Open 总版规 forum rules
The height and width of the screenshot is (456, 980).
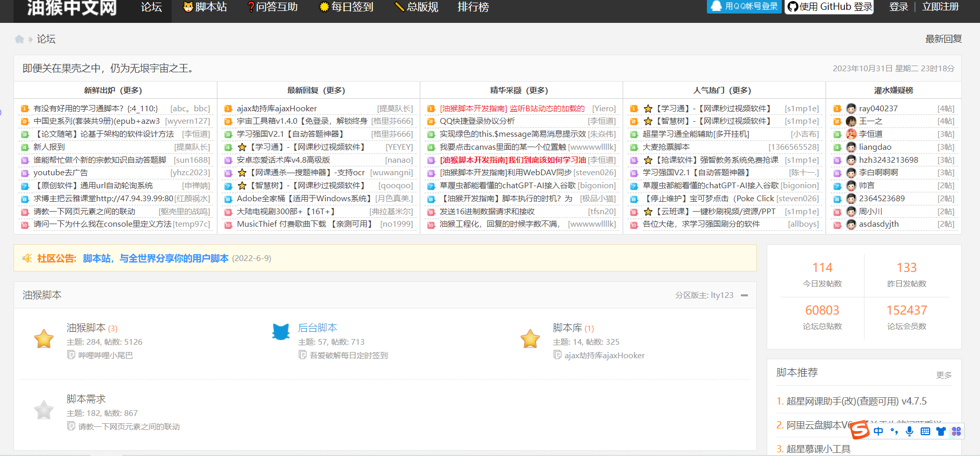[417, 7]
